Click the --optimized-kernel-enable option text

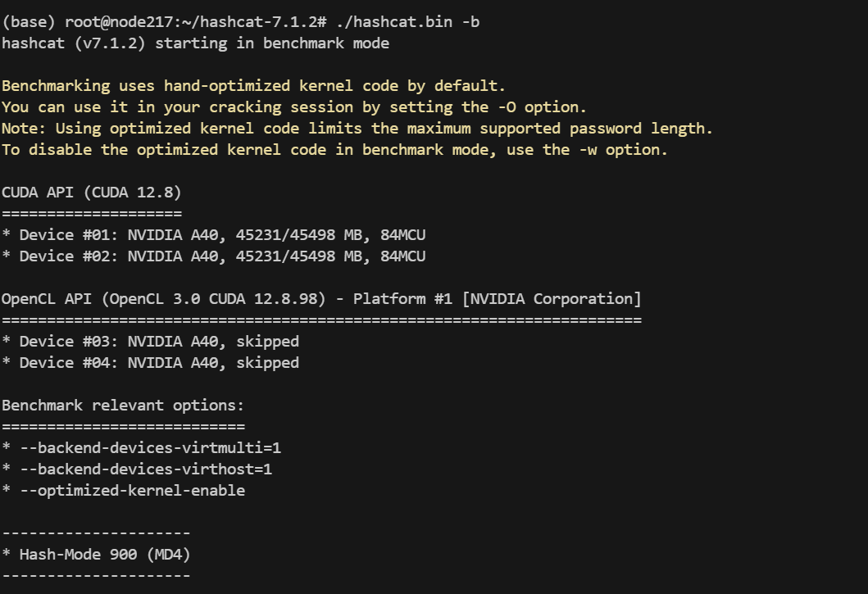pos(132,491)
